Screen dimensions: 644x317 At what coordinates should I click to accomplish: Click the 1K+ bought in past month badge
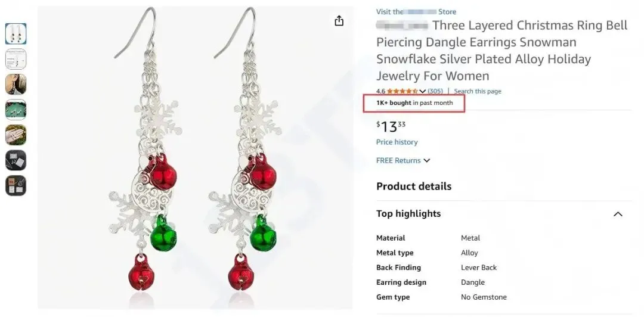pyautogui.click(x=414, y=103)
